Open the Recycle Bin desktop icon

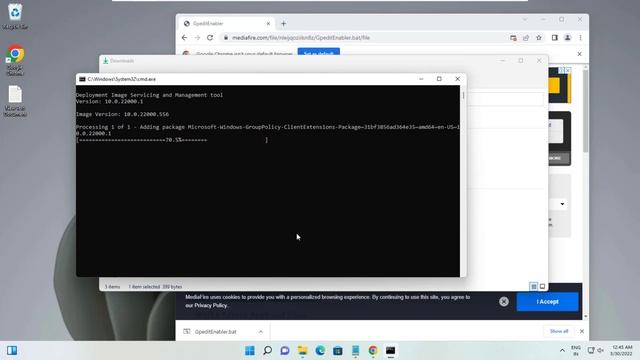click(x=15, y=16)
